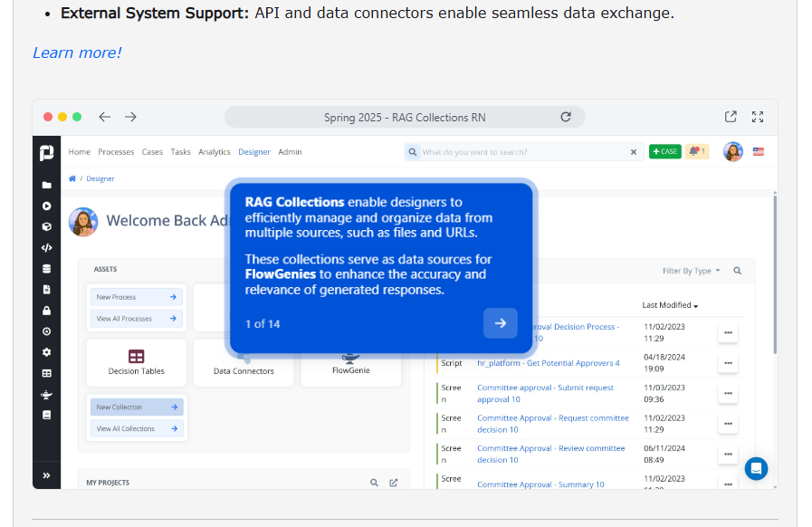Click the ProcessMaker logo in the sidebar

pos(46,153)
